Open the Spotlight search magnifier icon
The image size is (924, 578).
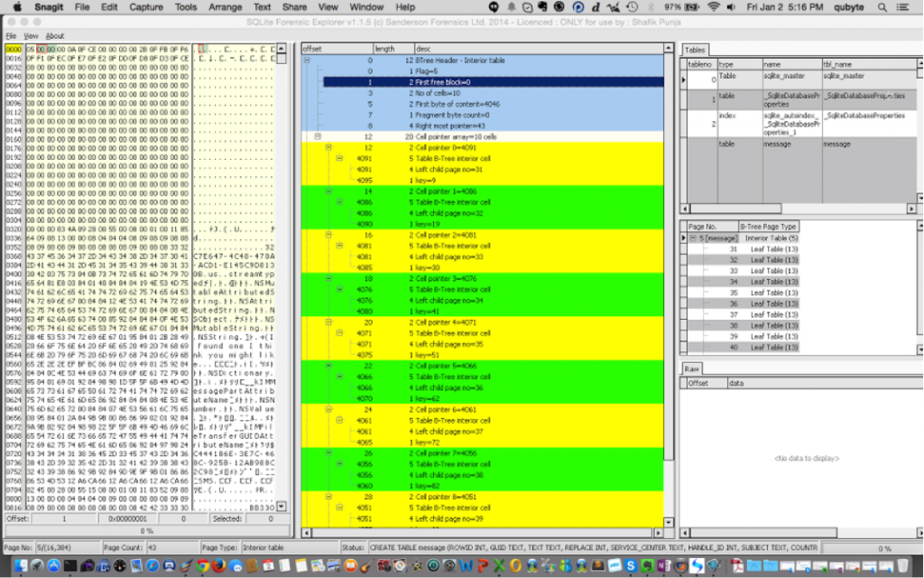[884, 7]
